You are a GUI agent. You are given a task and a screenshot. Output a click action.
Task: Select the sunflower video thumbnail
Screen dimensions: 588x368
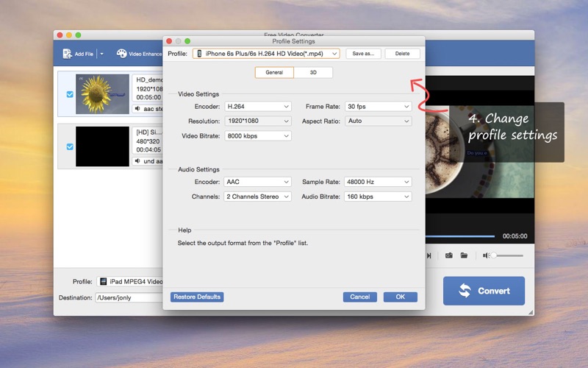102,93
